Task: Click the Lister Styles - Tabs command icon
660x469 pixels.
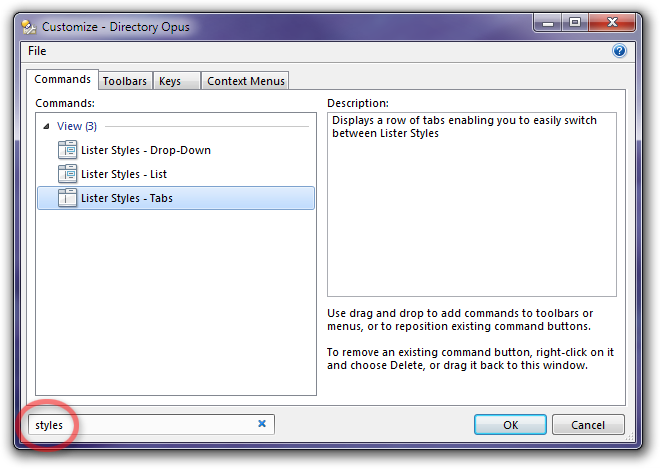Action: (67, 198)
